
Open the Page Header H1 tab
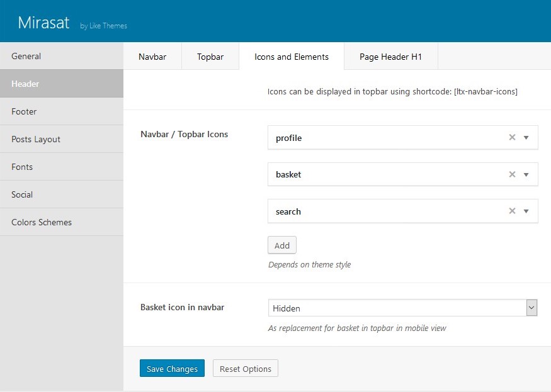(391, 57)
